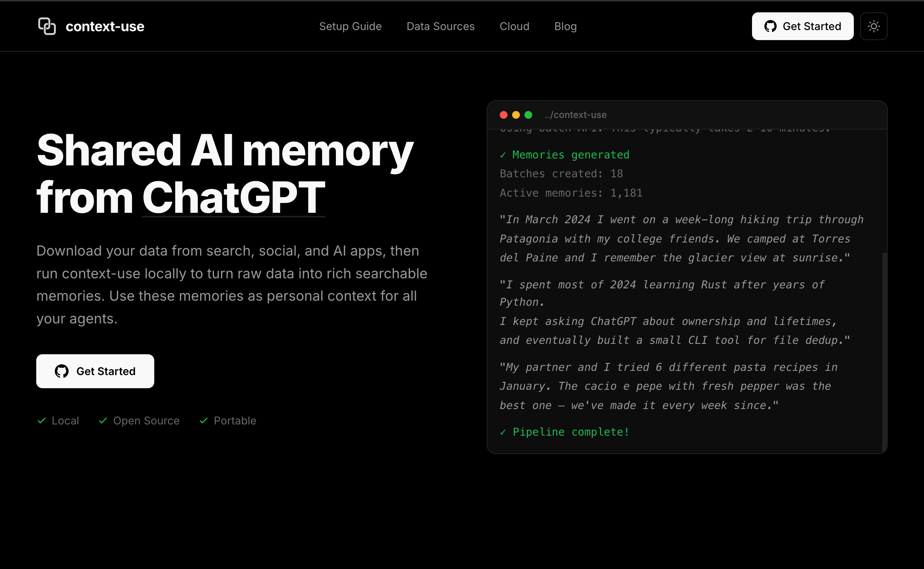Click the green check beside Open Source

click(103, 421)
